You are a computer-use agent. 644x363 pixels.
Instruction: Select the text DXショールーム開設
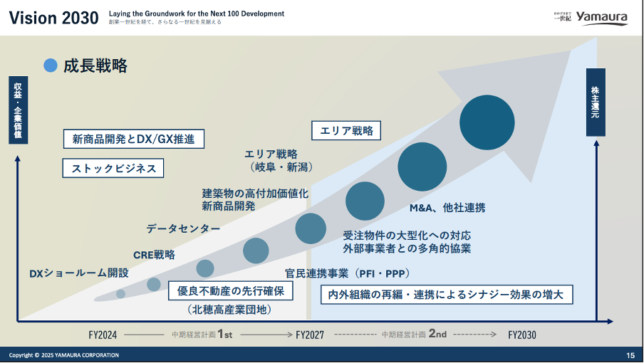point(79,273)
